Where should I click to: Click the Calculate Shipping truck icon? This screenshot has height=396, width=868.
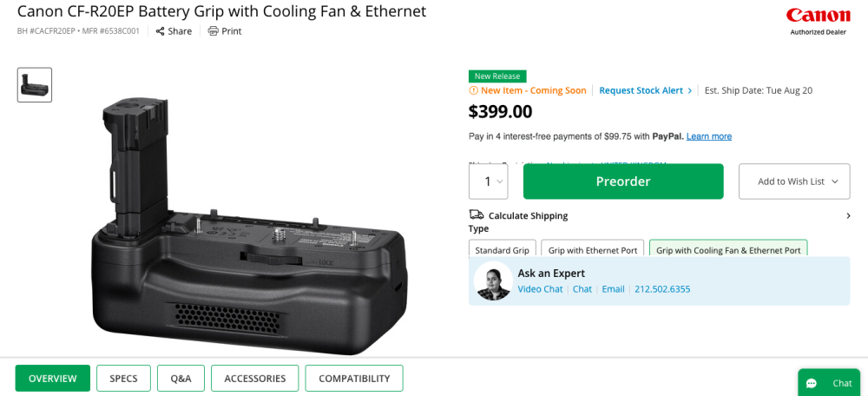(476, 215)
